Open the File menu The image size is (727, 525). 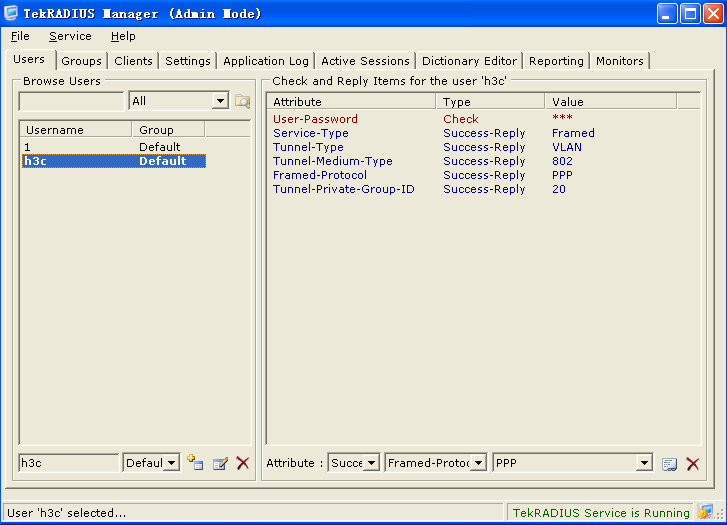pos(20,36)
